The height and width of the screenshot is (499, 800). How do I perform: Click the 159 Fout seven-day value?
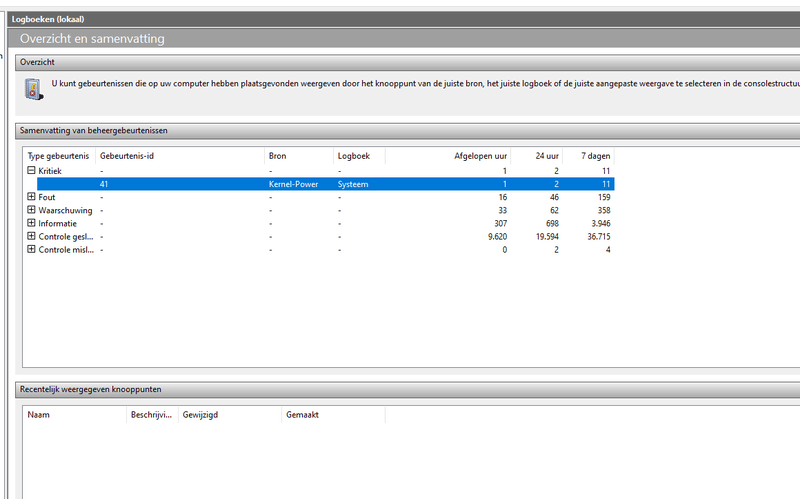pos(604,197)
